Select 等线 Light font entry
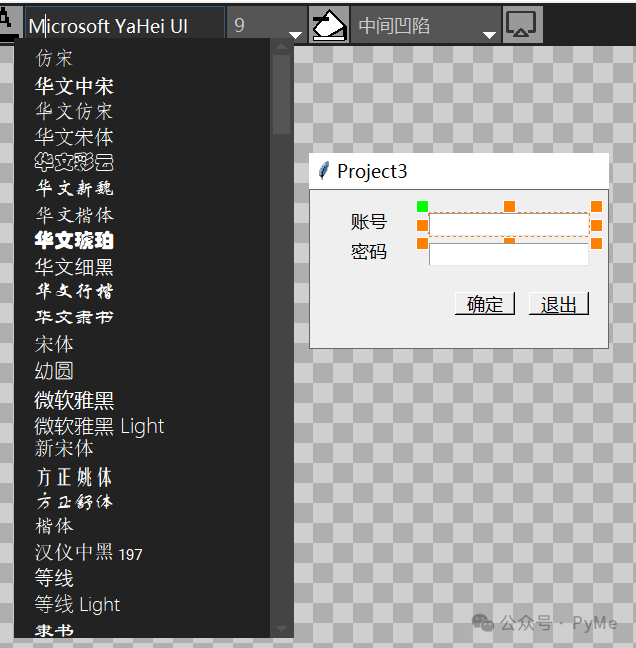The image size is (636, 648). [x=77, y=605]
